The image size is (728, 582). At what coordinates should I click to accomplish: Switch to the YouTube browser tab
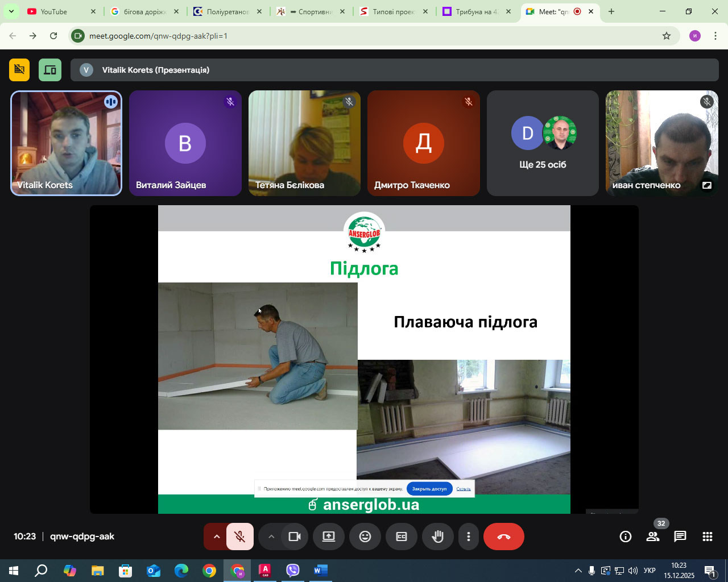click(54, 11)
